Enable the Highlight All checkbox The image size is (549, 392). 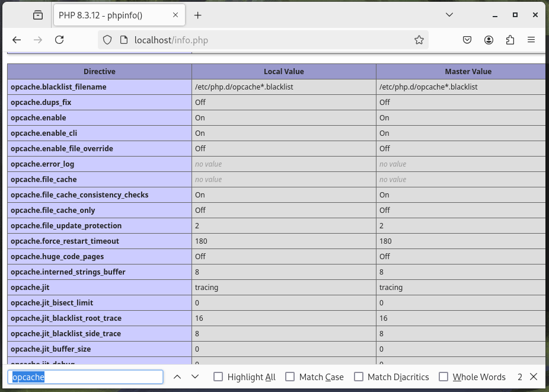219,377
